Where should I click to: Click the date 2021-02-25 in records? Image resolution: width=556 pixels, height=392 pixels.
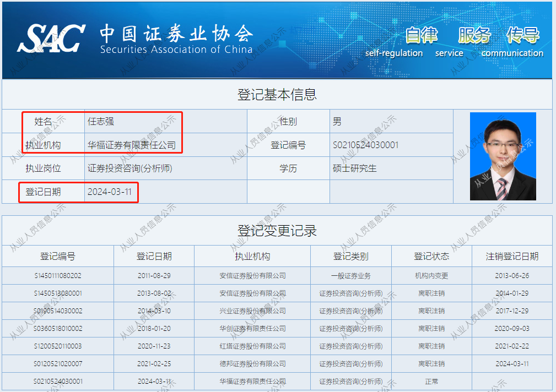pyautogui.click(x=154, y=364)
